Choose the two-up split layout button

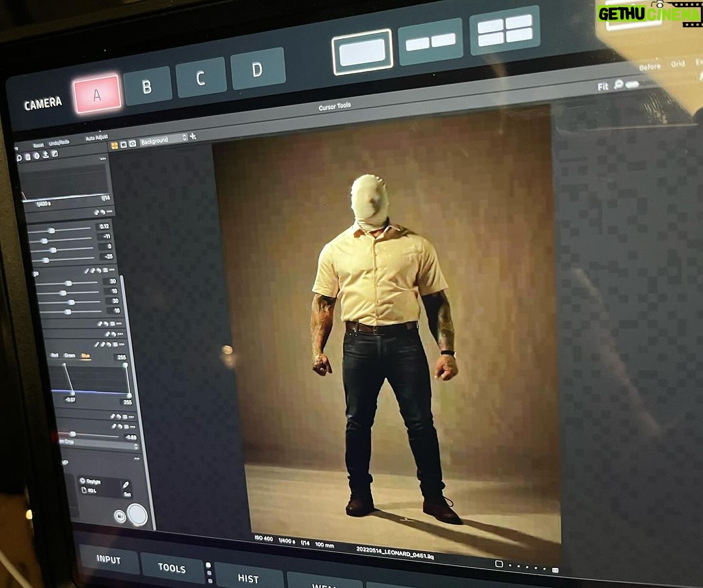(430, 42)
